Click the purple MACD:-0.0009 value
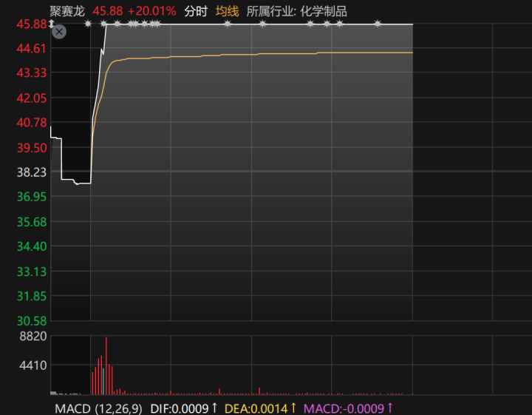The height and width of the screenshot is (415, 532). pos(344,408)
